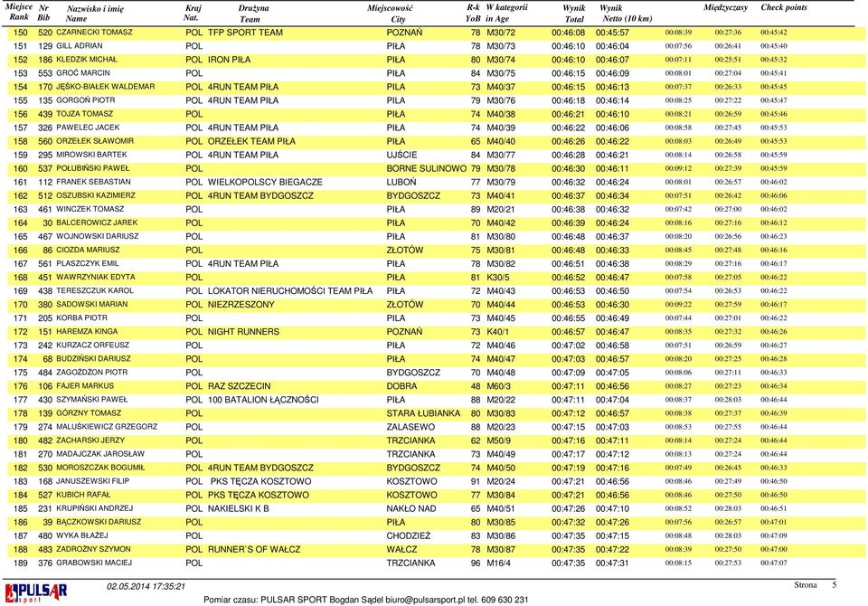The width and height of the screenshot is (868, 606).
Task: Click age category M50/9
Action: coord(498,440)
